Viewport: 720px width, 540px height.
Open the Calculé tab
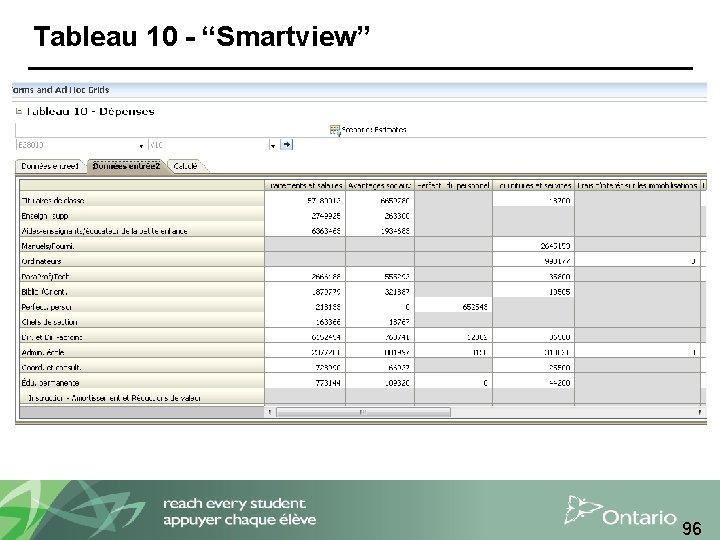tap(186, 166)
